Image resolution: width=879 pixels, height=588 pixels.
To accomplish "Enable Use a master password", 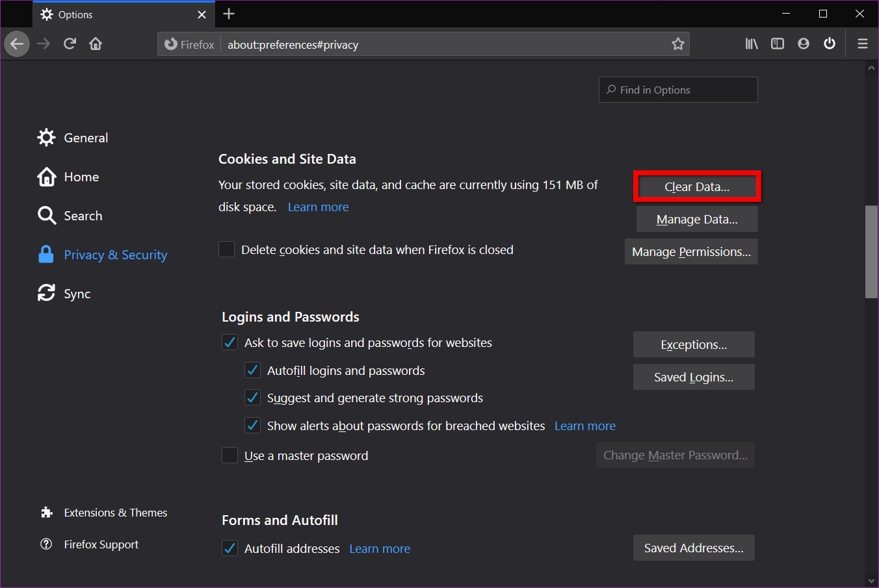I will [230, 455].
